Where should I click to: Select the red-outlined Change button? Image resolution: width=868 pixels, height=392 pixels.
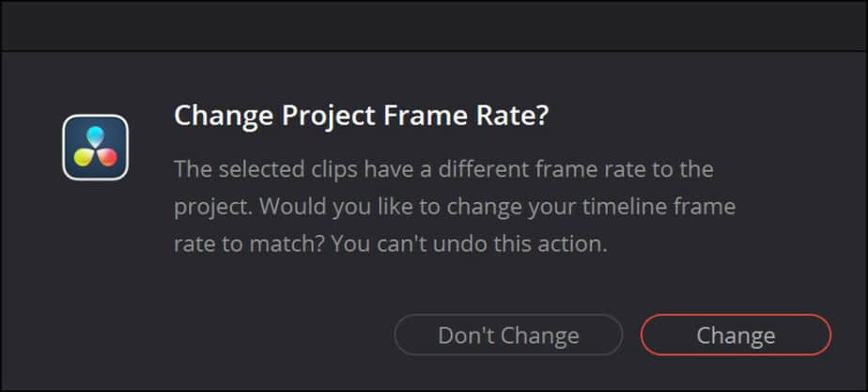(x=736, y=335)
